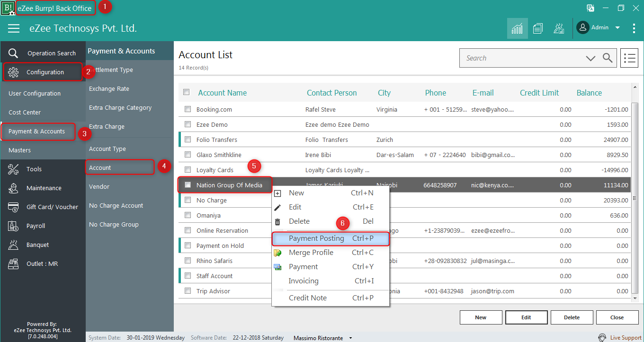Sort by Account Name column header
The image size is (644, 342).
(x=223, y=93)
